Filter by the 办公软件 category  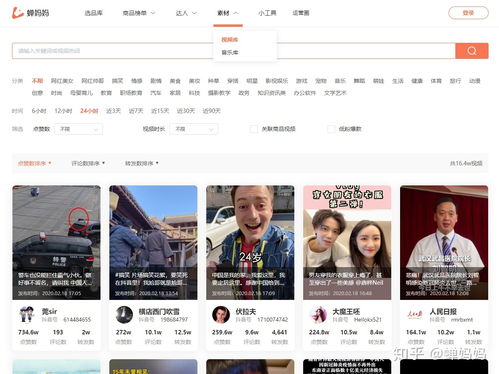pyautogui.click(x=305, y=93)
